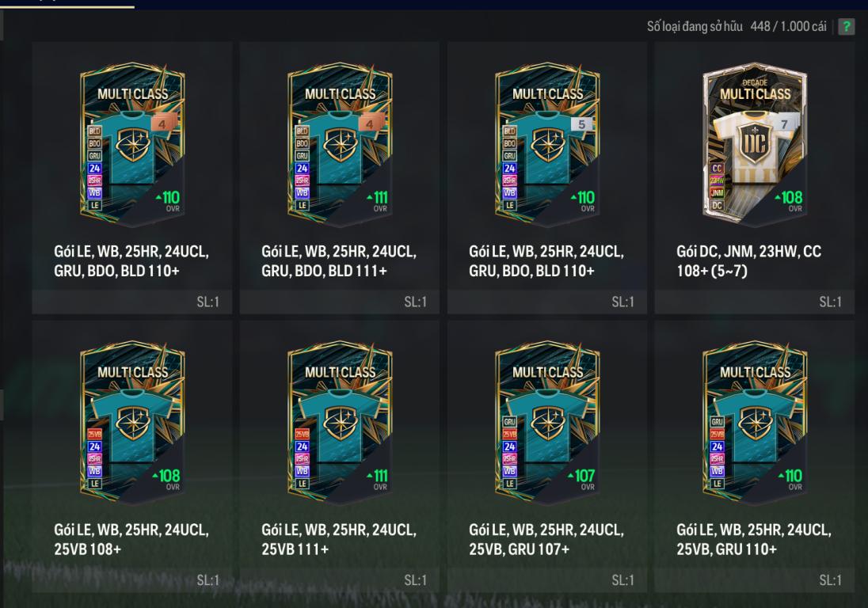Open the Decade Multi Class 108 OVR pack card
Image resolution: width=868 pixels, height=608 pixels.
coord(755,178)
